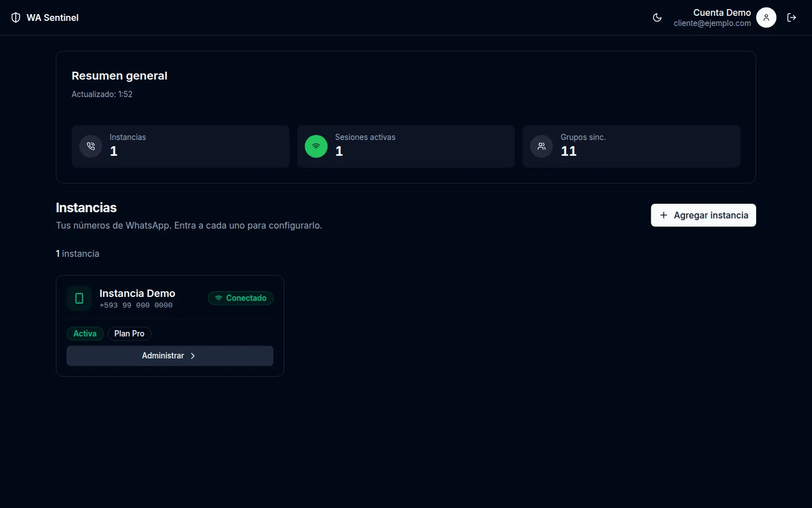
Task: Click the Conectado status badge
Action: point(241,298)
